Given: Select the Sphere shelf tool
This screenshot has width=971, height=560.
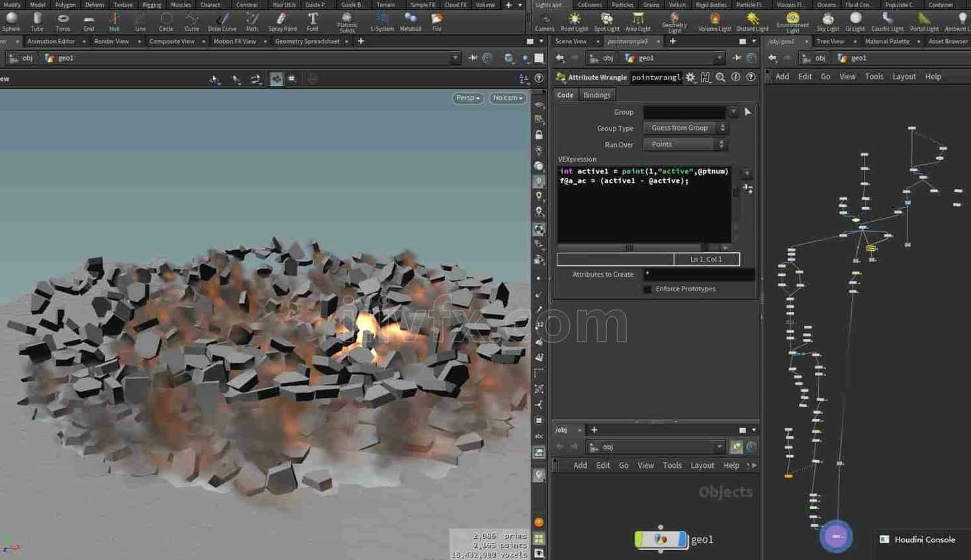Looking at the screenshot, I should click(x=11, y=22).
